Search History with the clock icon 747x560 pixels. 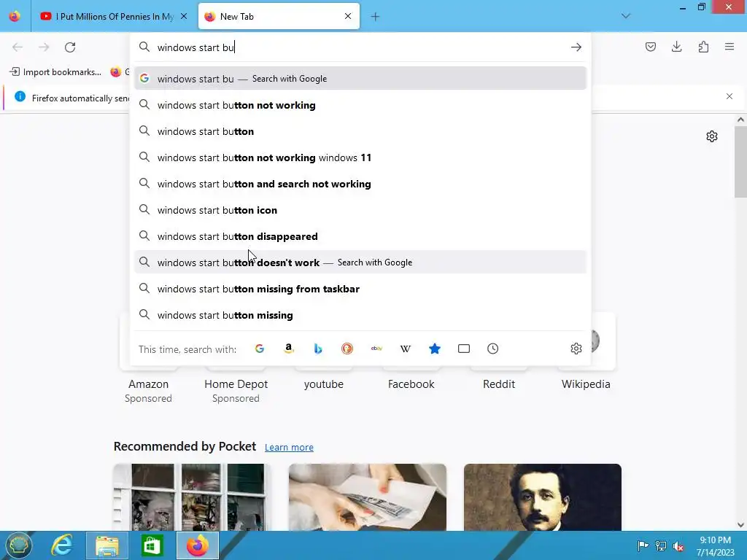click(x=493, y=349)
